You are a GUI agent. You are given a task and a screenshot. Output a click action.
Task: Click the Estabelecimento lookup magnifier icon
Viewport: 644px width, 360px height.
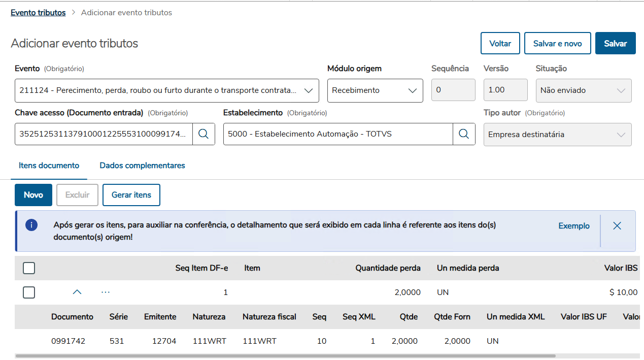464,134
